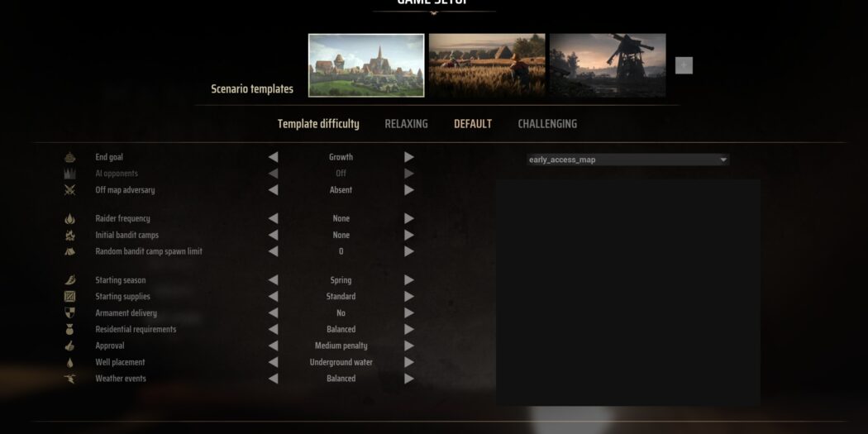Click the Initial bandit camps icon
Screen dimensions: 868x434
(x=70, y=236)
